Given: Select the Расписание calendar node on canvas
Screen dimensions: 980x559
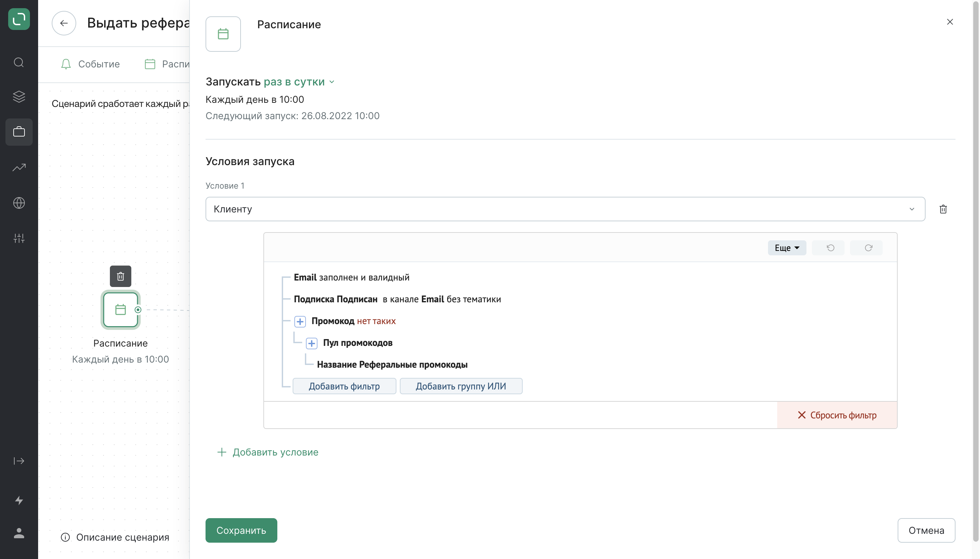Looking at the screenshot, I should point(120,309).
